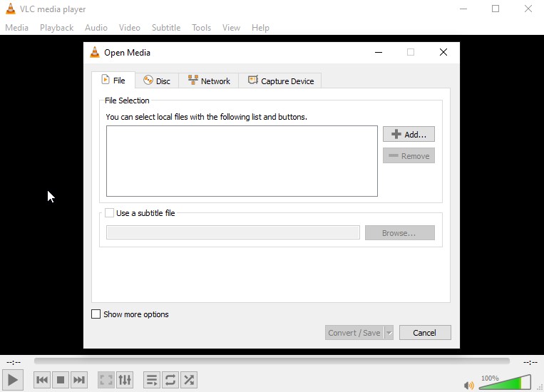Open the Tools menu

pos(201,28)
